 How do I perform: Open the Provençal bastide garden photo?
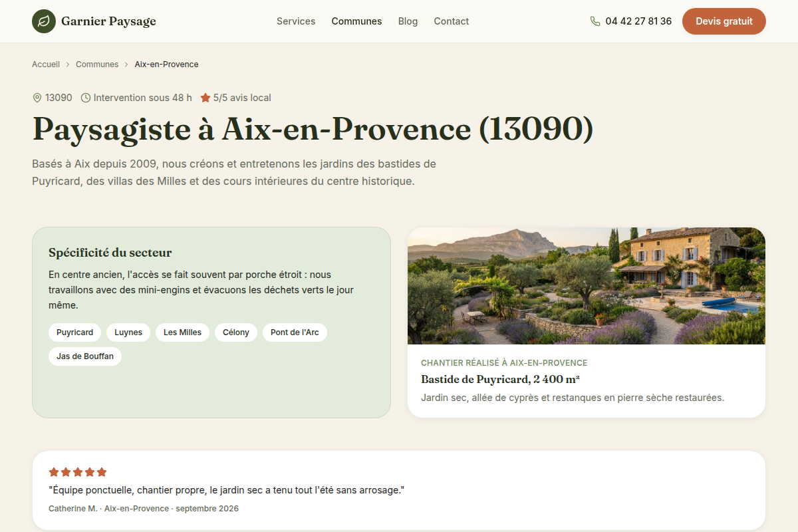click(x=587, y=286)
